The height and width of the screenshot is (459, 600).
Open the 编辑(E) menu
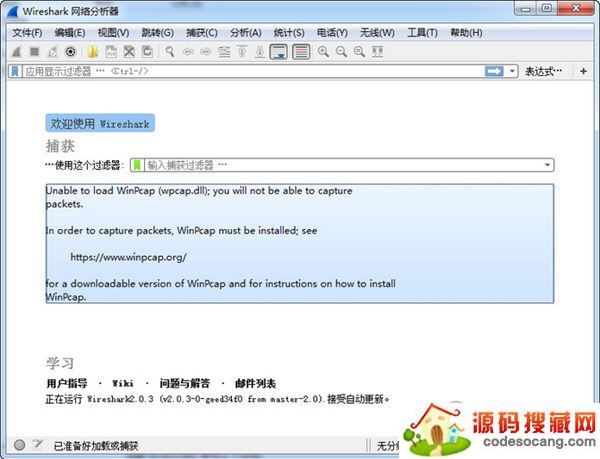[x=70, y=33]
